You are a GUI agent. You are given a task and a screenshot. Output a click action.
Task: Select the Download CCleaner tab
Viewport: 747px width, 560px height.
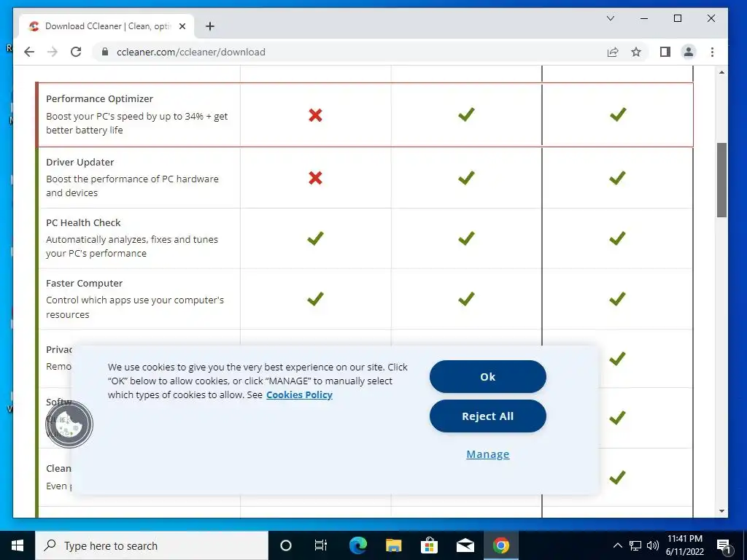coord(107,26)
